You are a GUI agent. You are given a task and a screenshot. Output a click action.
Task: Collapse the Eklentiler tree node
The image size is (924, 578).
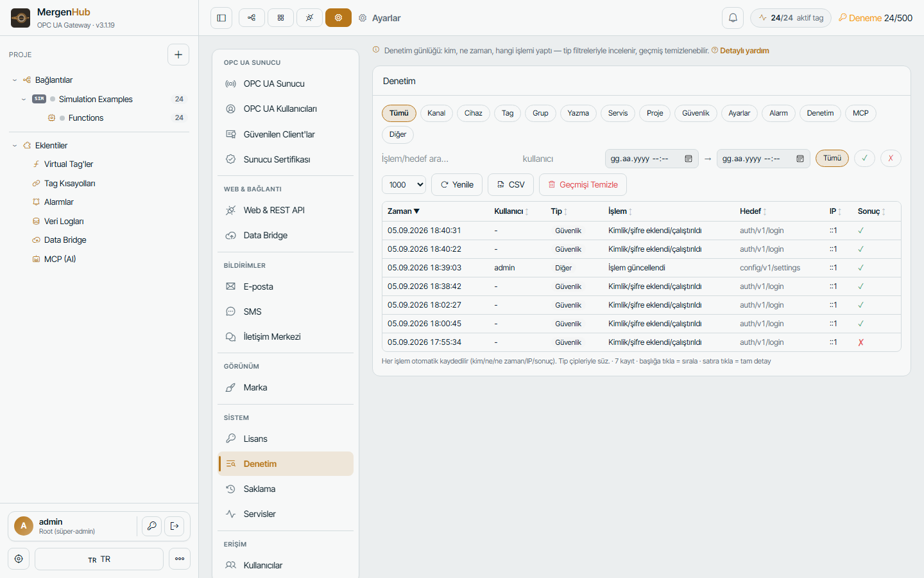tap(15, 146)
